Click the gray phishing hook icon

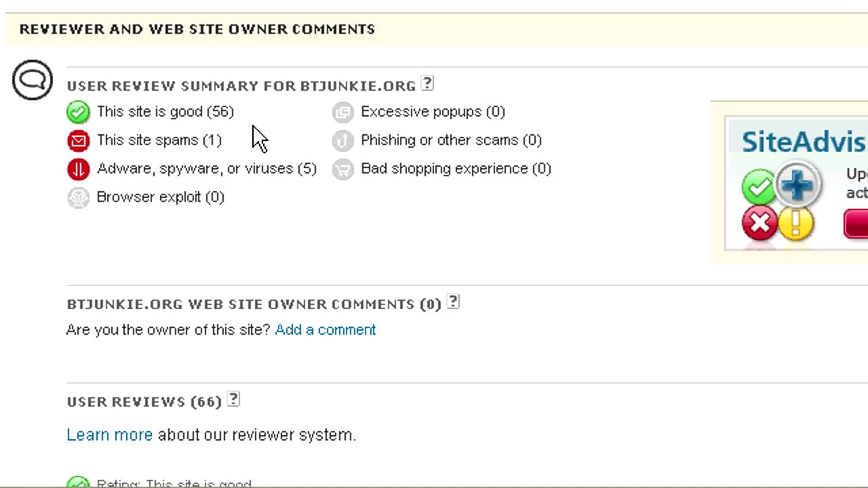tap(342, 140)
